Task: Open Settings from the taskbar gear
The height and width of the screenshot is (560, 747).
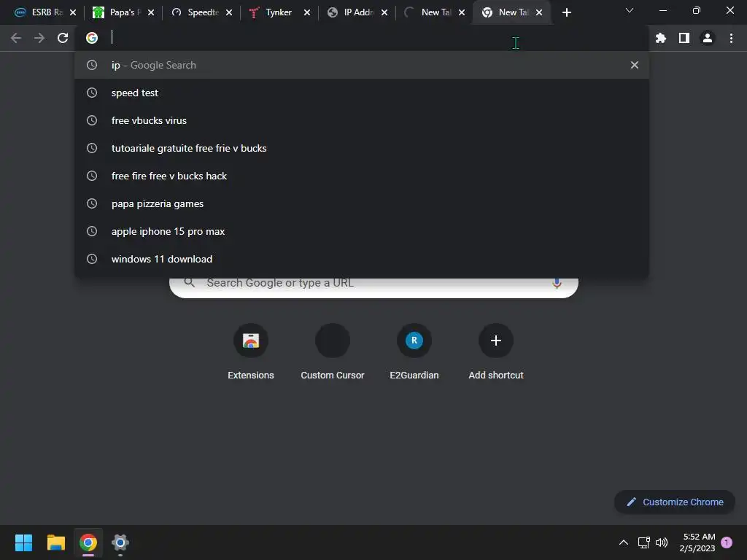Action: [120, 542]
